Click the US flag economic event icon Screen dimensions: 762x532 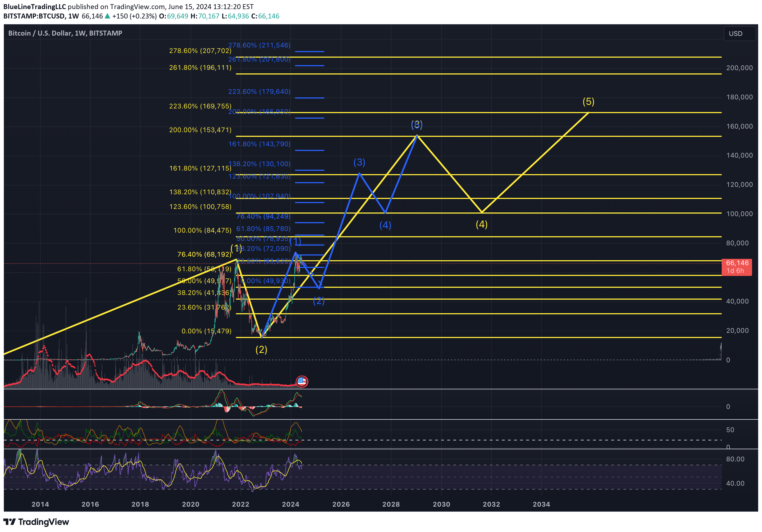301,381
